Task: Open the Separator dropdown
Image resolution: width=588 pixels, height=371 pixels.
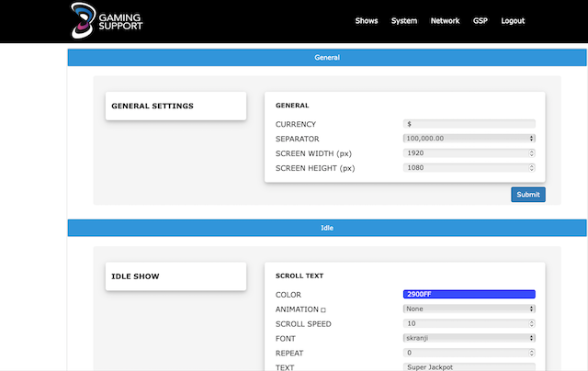Action: click(x=469, y=139)
